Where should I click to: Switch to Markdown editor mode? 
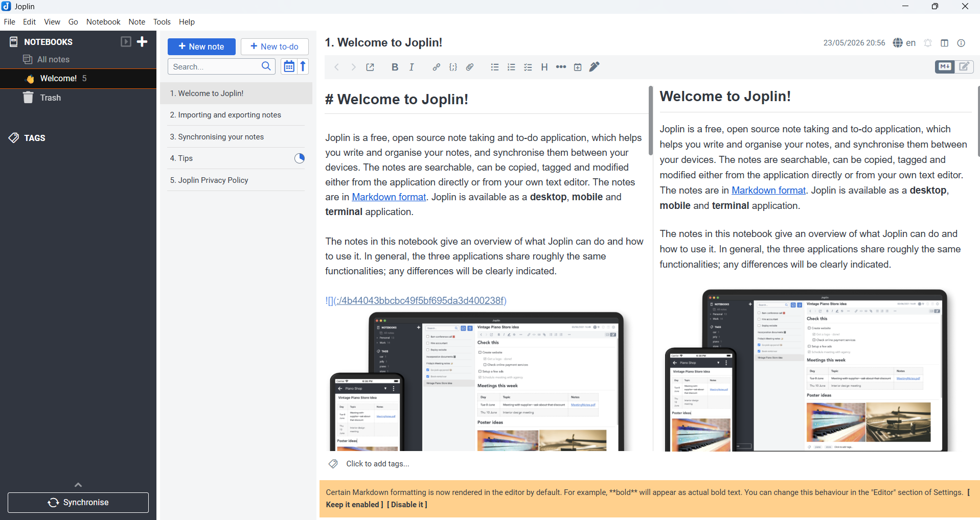click(945, 67)
